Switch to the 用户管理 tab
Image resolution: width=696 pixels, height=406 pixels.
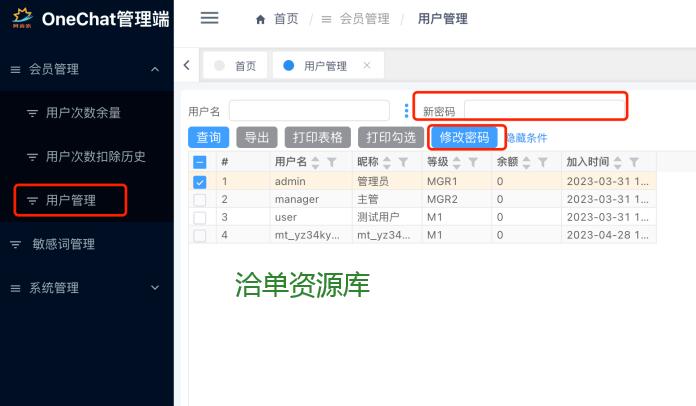328,66
